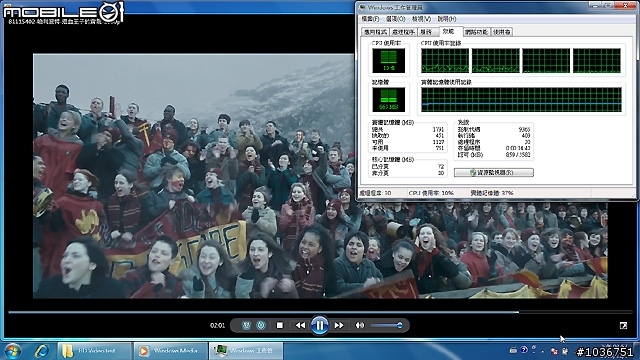
Task: Click the status bar CPU 使用率 10% text
Action: tap(431, 193)
